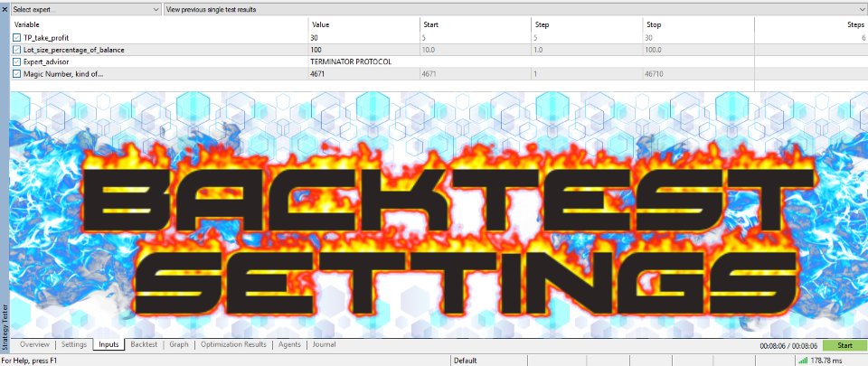Click the TP_take_profit variable name
Image resolution: width=868 pixels, height=366 pixels.
click(x=46, y=38)
